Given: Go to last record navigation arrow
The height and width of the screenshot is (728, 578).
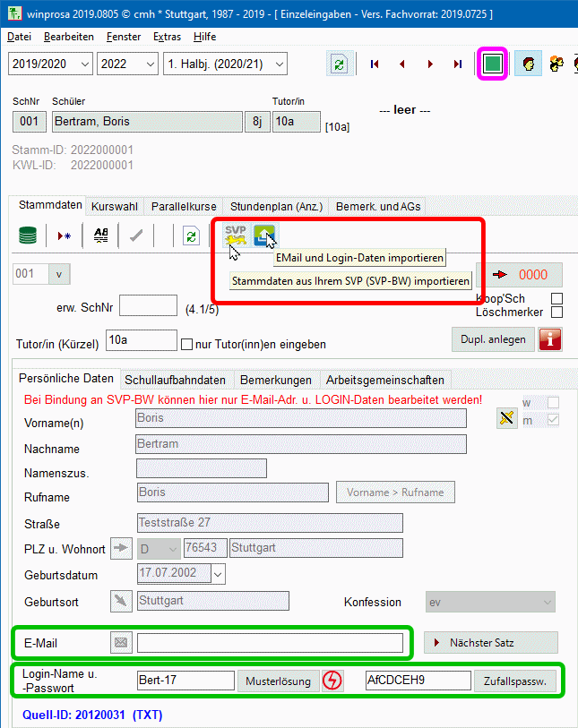Looking at the screenshot, I should [458, 64].
